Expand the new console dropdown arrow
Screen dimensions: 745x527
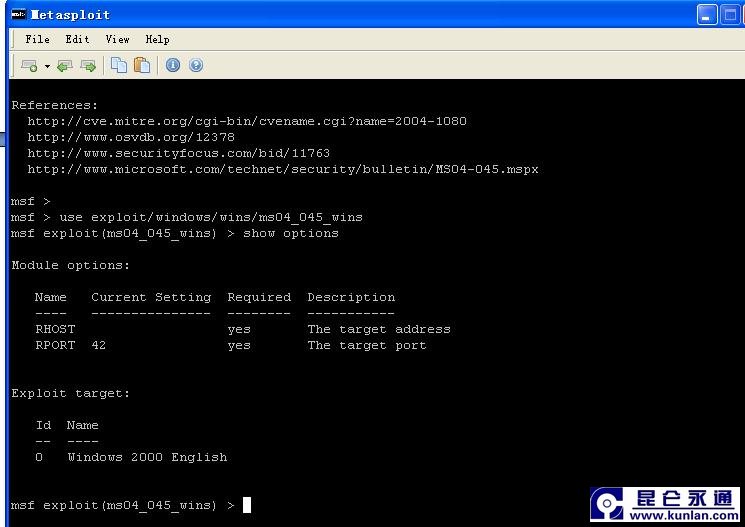pos(46,66)
